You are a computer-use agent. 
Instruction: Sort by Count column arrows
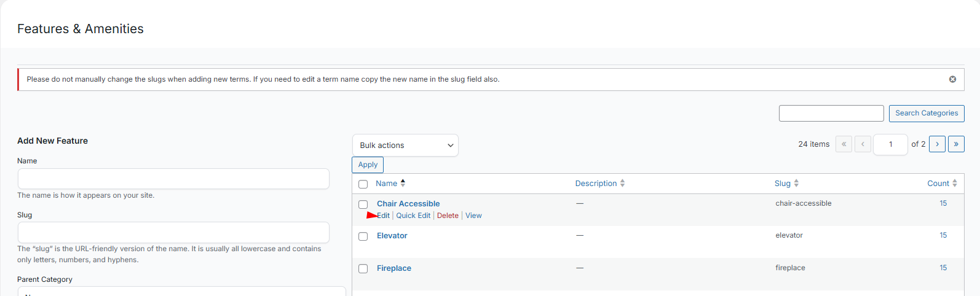pos(954,183)
